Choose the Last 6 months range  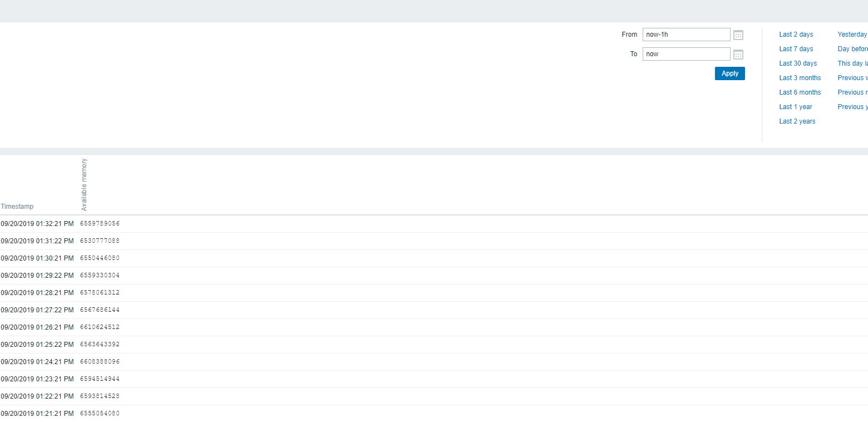point(800,92)
